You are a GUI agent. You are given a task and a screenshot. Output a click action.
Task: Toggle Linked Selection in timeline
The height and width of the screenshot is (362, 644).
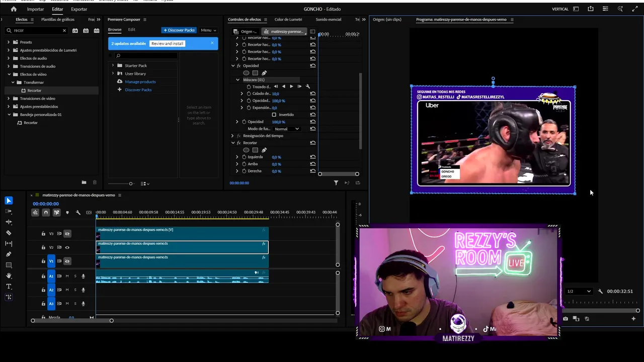[x=56, y=213]
